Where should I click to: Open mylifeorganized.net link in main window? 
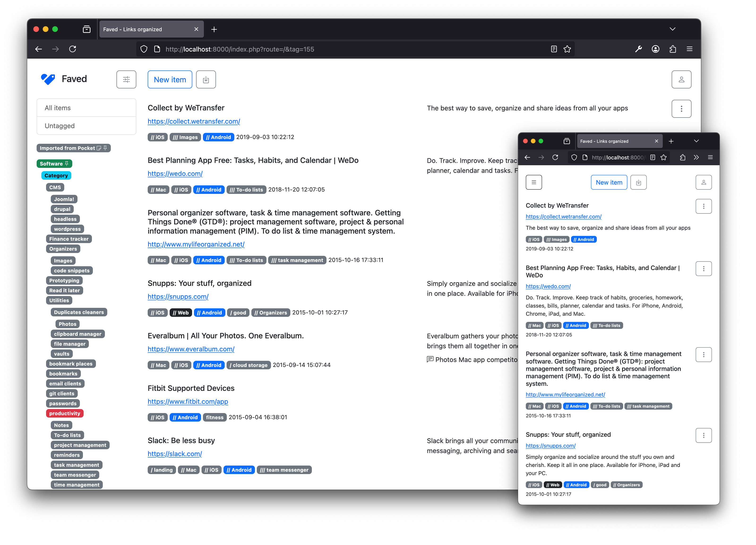pyautogui.click(x=196, y=244)
